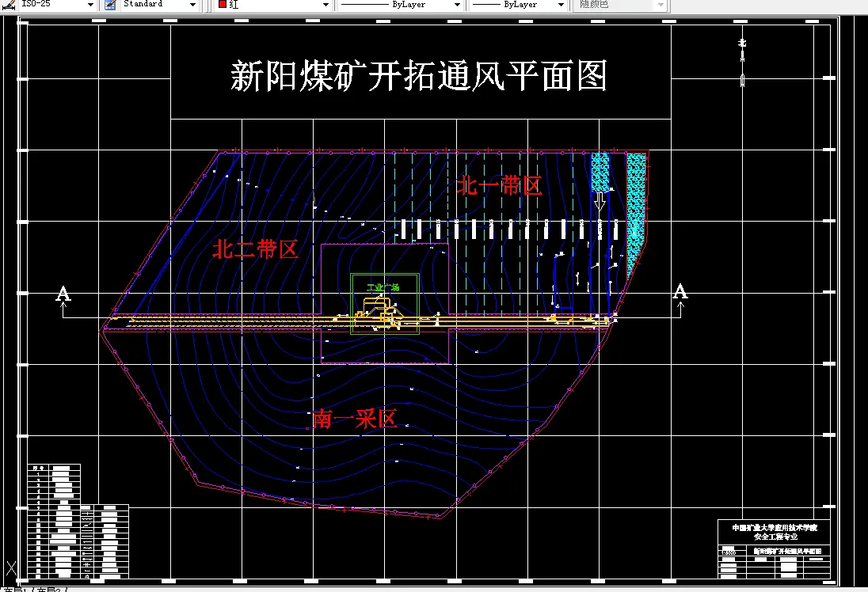Viewport: 868px width, 592px height.
Task: Switch to the 布局1 layout tab
Action: [x=14, y=589]
